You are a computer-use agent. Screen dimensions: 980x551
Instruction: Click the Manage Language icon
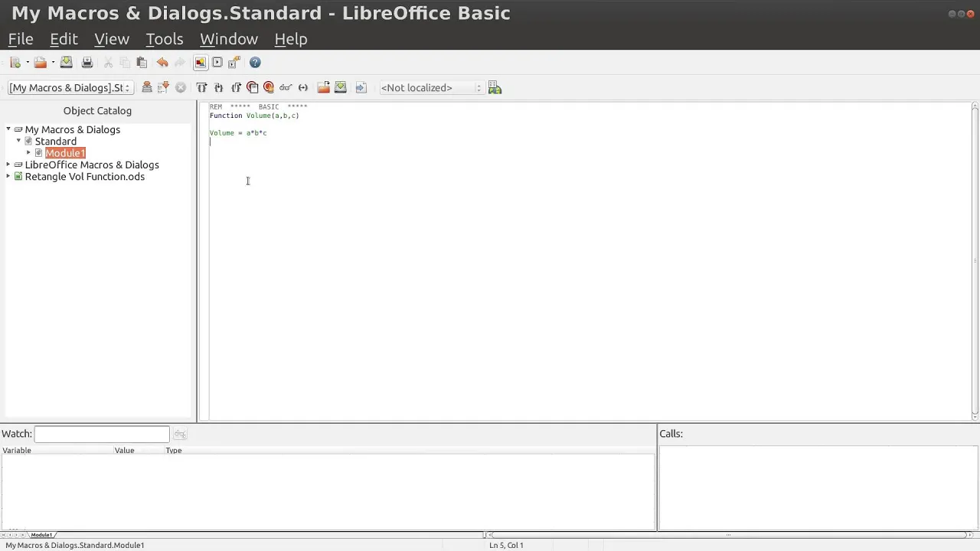pyautogui.click(x=495, y=88)
